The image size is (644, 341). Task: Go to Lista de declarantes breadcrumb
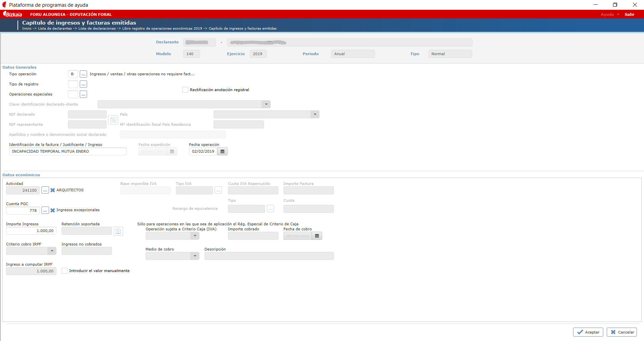pos(55,29)
